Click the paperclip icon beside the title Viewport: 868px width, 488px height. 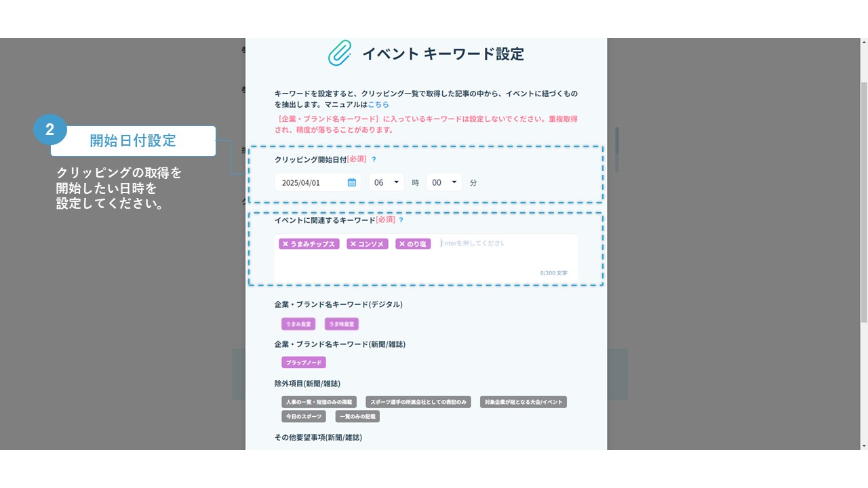pos(340,53)
